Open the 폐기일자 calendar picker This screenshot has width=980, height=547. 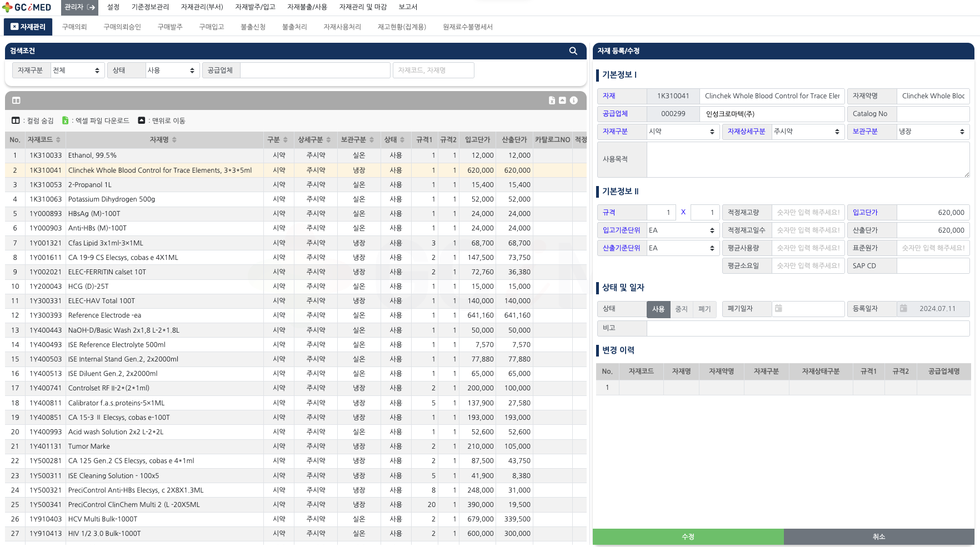point(779,309)
